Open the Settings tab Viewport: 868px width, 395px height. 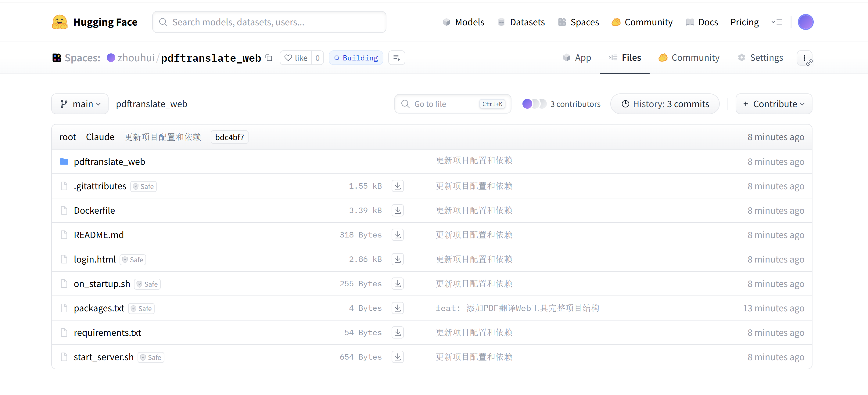point(760,58)
